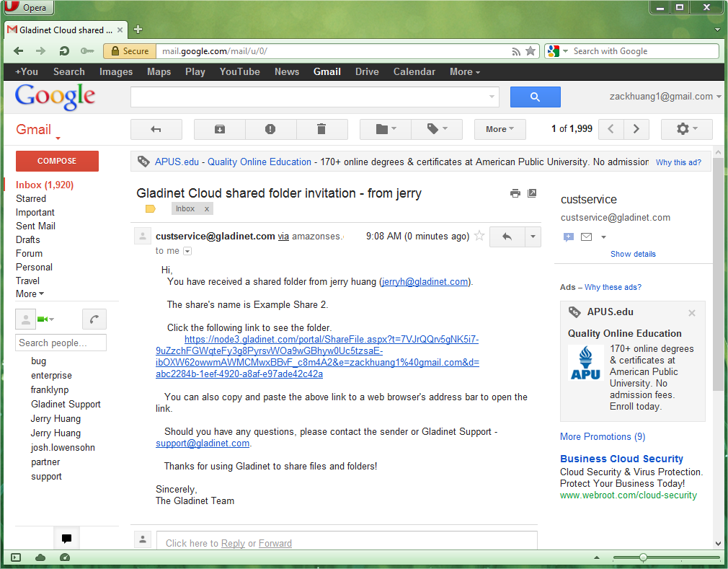Click the blue Google search button

tap(536, 97)
